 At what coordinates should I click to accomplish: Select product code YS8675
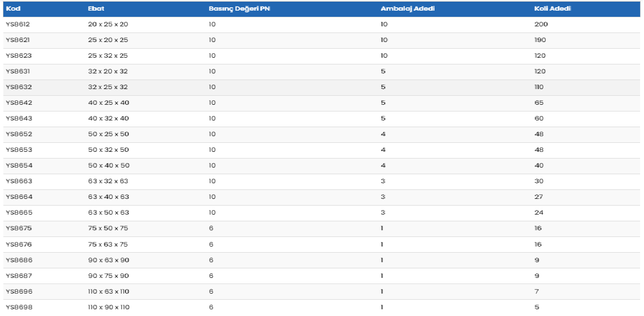click(x=18, y=229)
